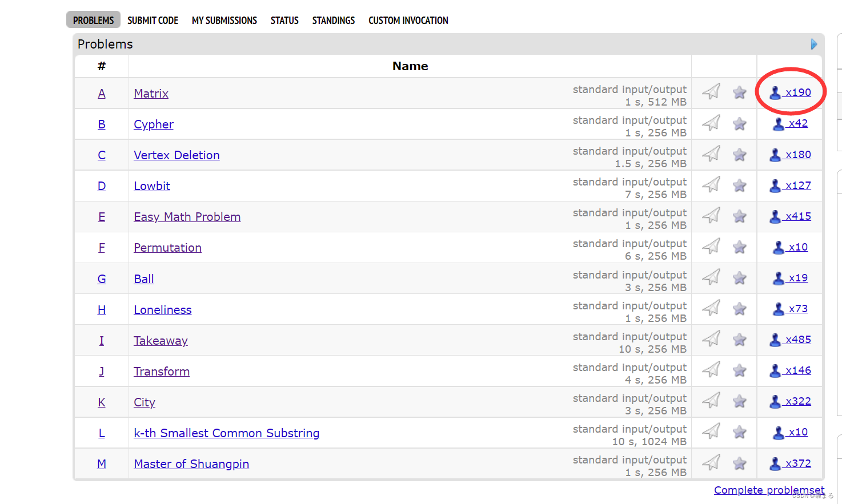This screenshot has height=504, width=842.
Task: View x415 solvers count
Action: [x=791, y=216]
